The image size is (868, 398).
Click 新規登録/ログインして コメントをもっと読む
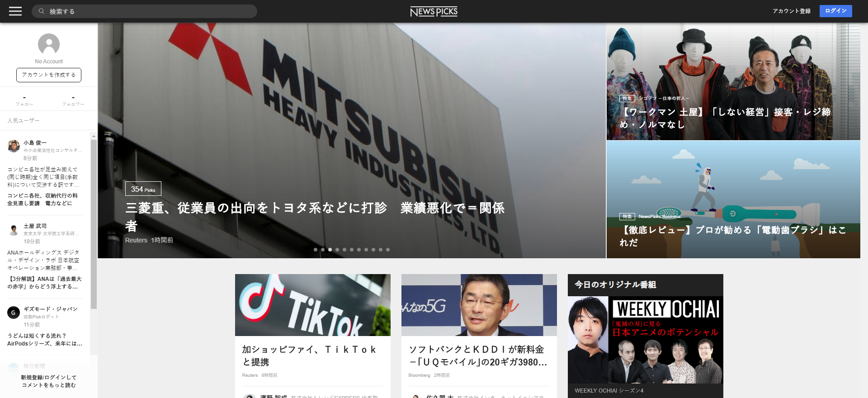click(49, 381)
